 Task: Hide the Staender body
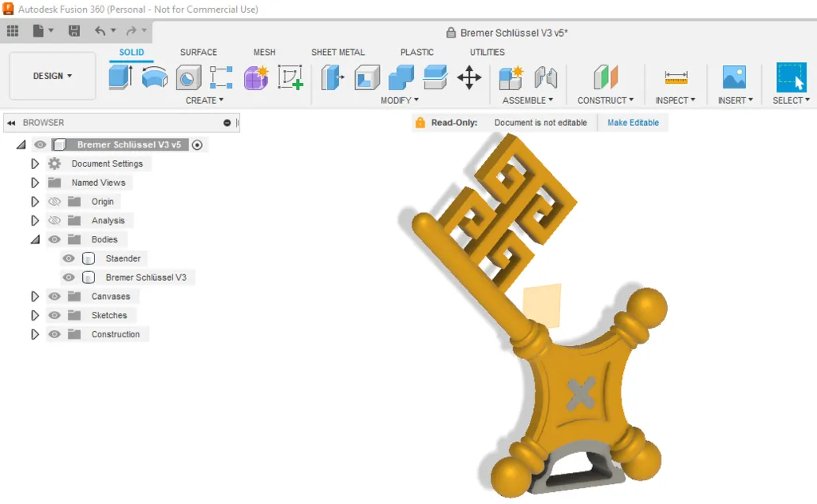tap(69, 258)
